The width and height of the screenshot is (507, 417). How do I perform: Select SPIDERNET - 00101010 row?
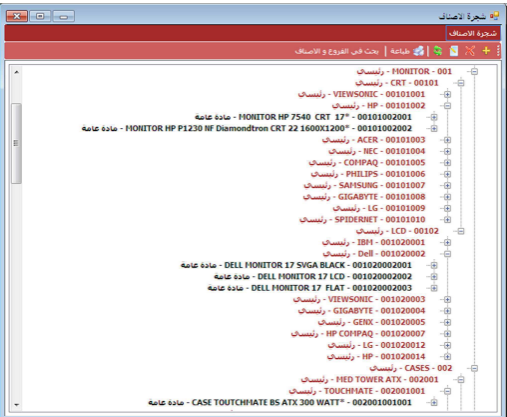coord(362,220)
